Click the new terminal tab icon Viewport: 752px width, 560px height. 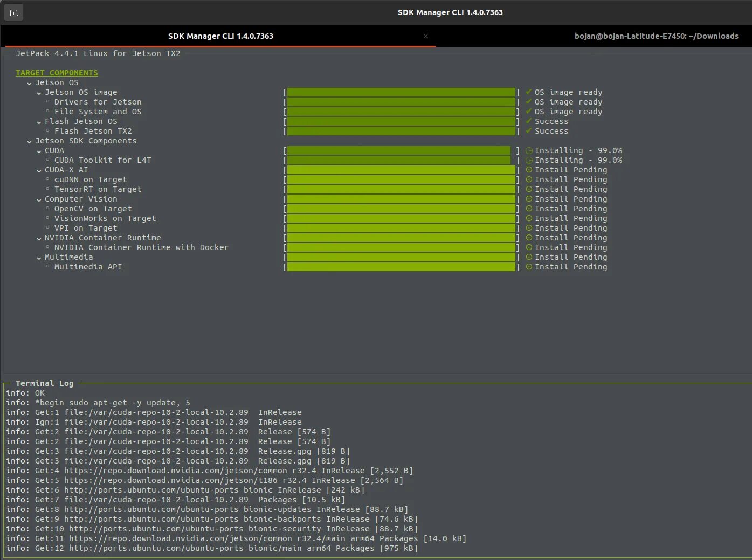pos(13,12)
